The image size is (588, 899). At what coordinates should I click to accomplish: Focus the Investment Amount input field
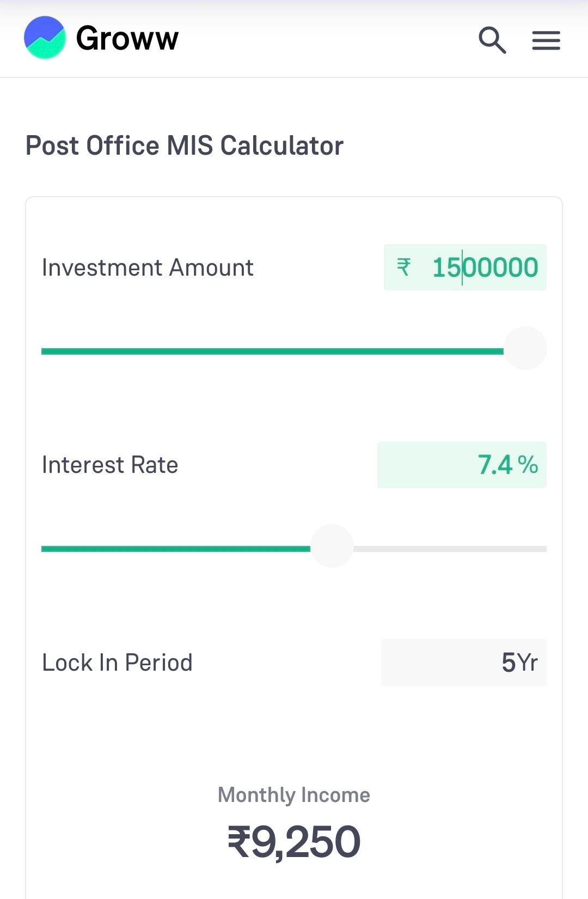click(x=485, y=268)
